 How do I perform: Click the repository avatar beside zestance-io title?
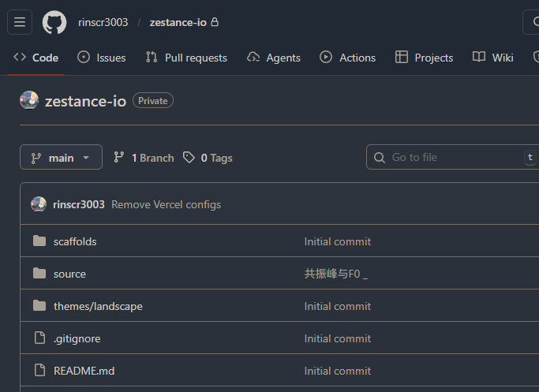(x=29, y=100)
